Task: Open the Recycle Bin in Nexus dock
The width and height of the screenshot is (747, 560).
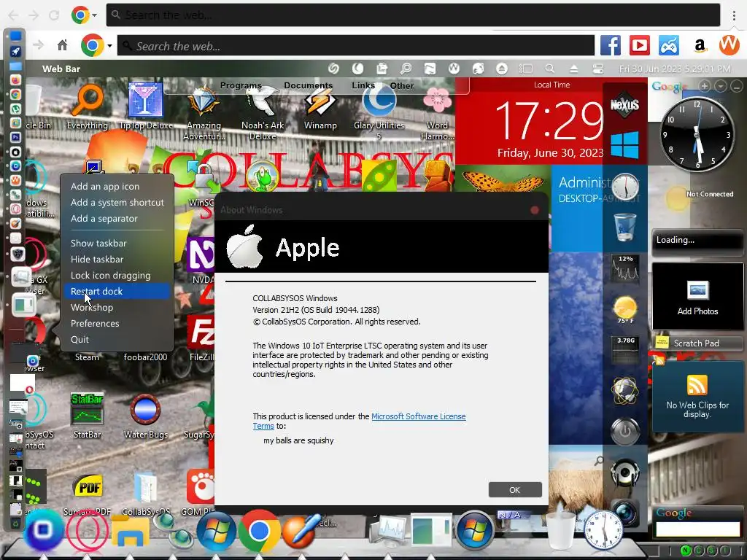Action: click(x=624, y=227)
